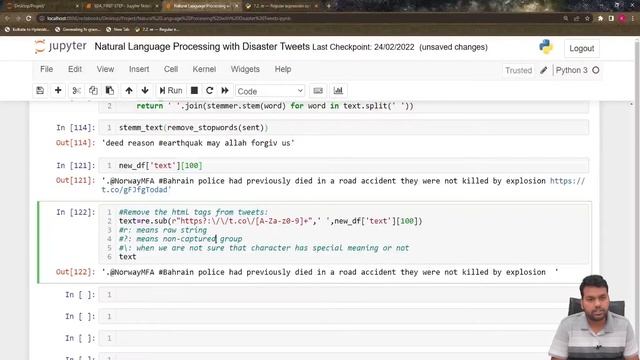640x360 pixels.
Task: Click the kernel idle circle indicator
Action: tap(596, 70)
